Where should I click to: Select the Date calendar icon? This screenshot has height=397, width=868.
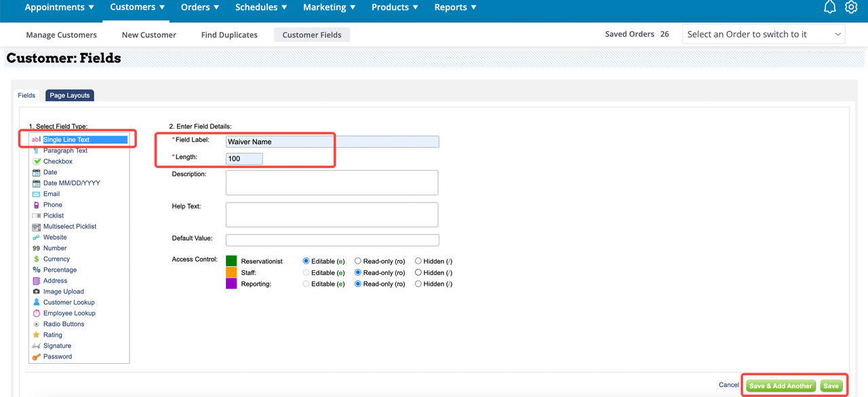(37, 172)
